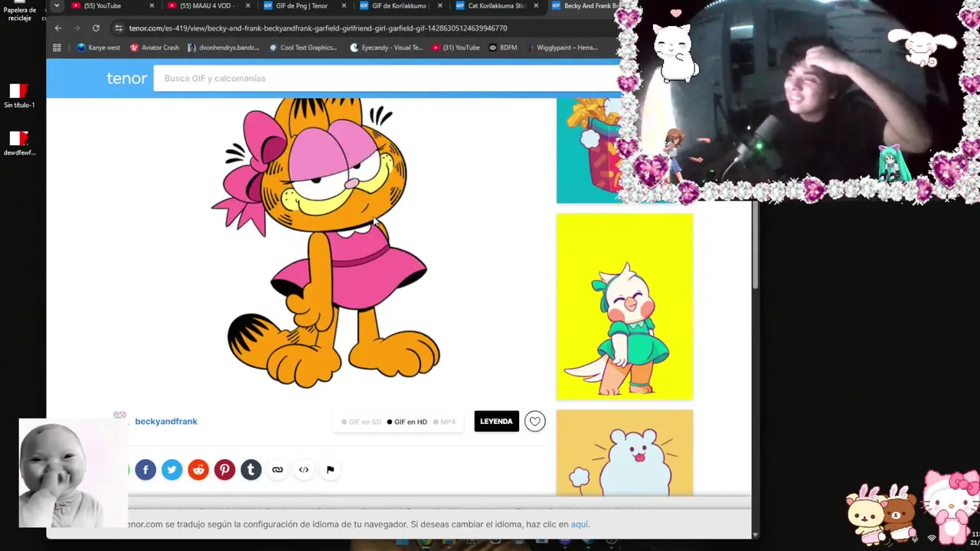
Task: Share GIF on Pinterest
Action: click(x=224, y=470)
